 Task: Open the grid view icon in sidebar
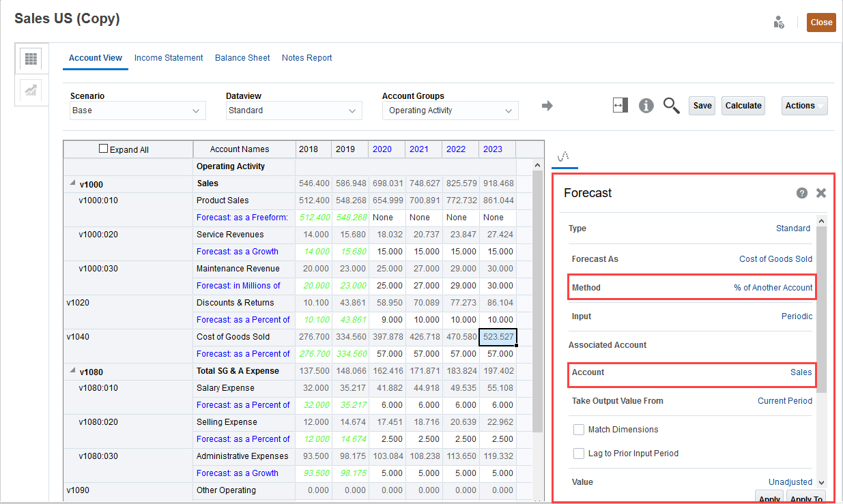(x=31, y=59)
